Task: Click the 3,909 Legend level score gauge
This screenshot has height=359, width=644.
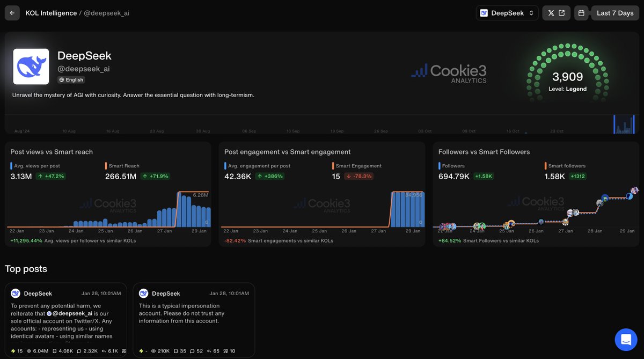Action: (x=568, y=74)
